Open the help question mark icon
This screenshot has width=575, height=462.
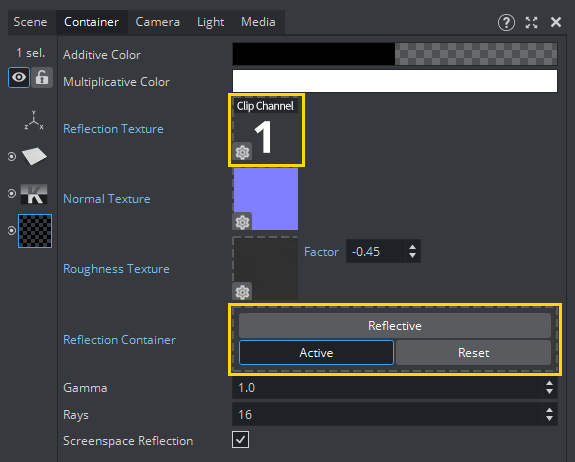(x=506, y=22)
